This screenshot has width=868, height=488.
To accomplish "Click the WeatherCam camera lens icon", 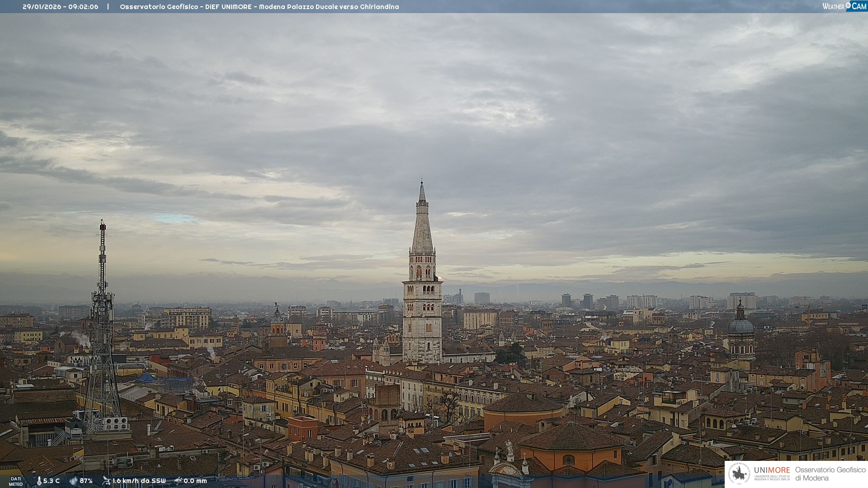I will (849, 5).
